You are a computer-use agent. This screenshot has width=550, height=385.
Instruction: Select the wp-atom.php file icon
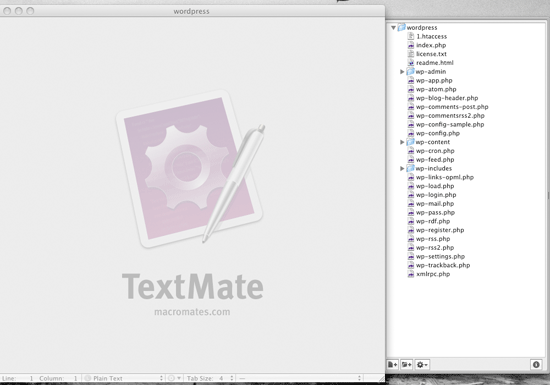click(411, 89)
